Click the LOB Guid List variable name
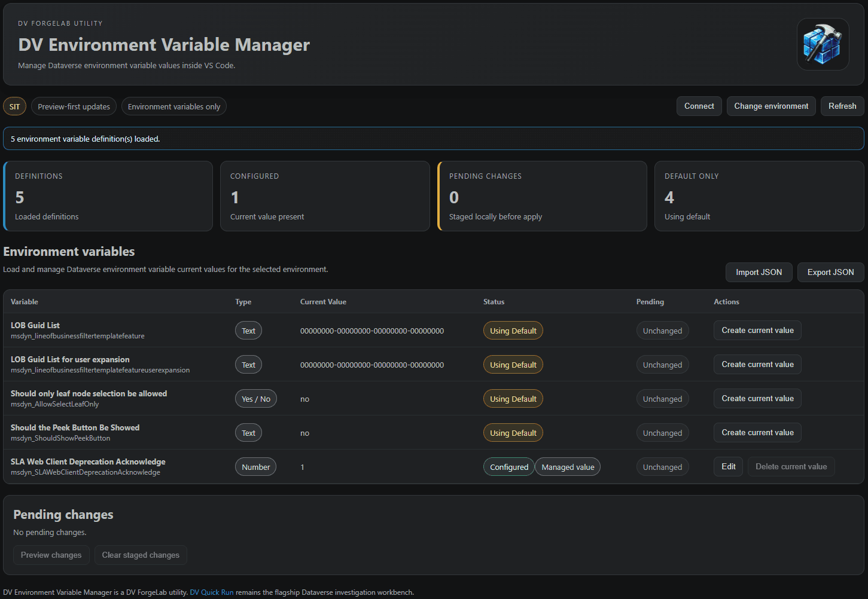This screenshot has width=868, height=599. coord(35,325)
